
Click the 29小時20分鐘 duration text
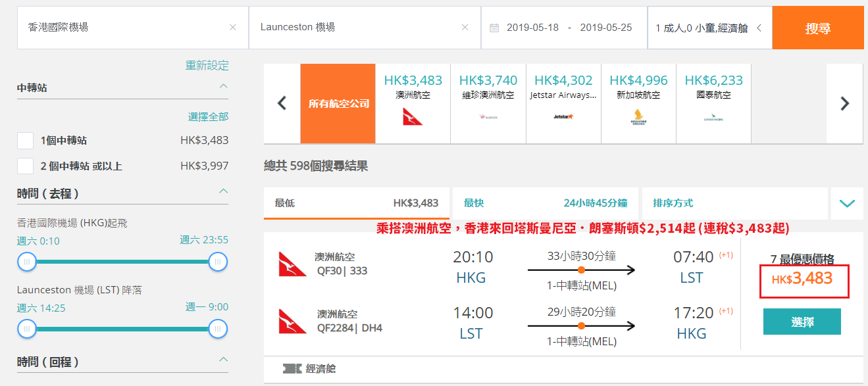582,312
